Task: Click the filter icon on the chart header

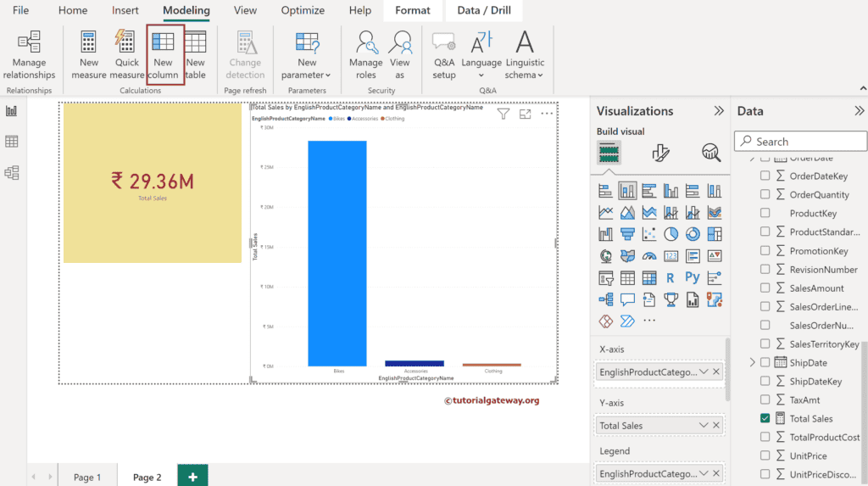Action: (503, 115)
